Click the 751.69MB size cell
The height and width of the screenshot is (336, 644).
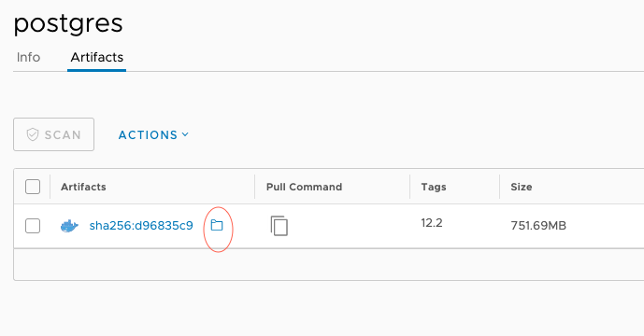(x=538, y=226)
